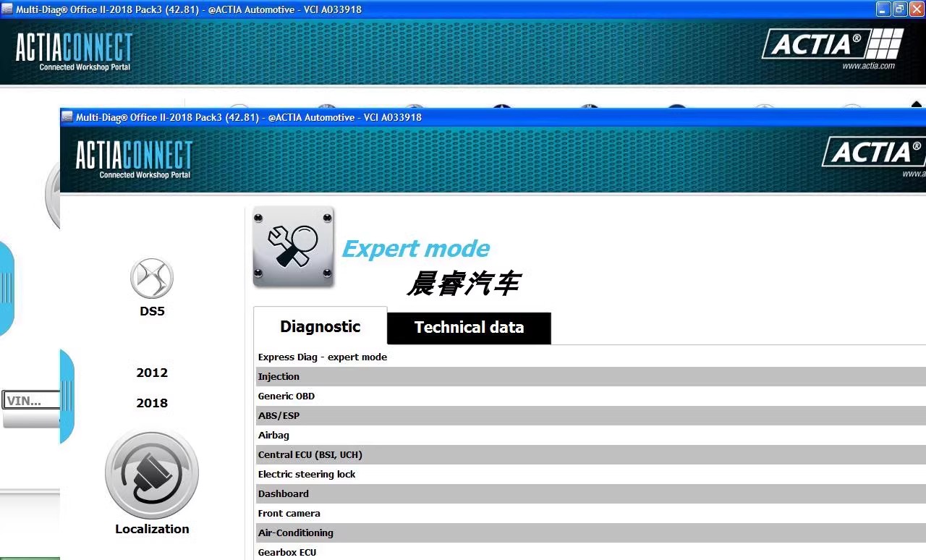Screen dimensions: 926x560
Task: Click the VIN input field
Action: click(x=31, y=400)
